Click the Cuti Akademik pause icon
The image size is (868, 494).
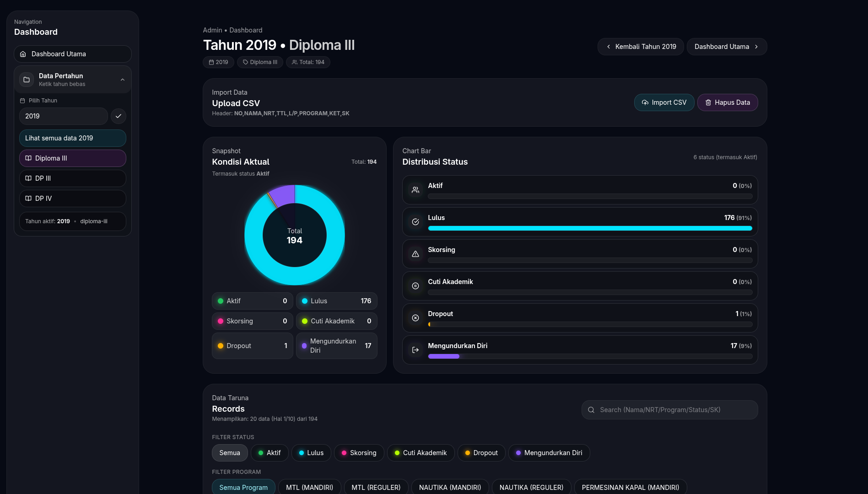click(415, 286)
